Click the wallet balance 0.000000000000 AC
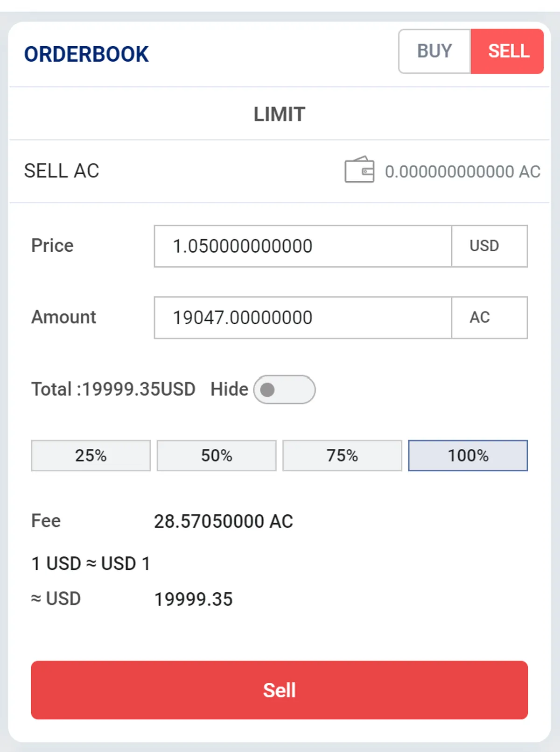560x752 pixels. point(462,172)
